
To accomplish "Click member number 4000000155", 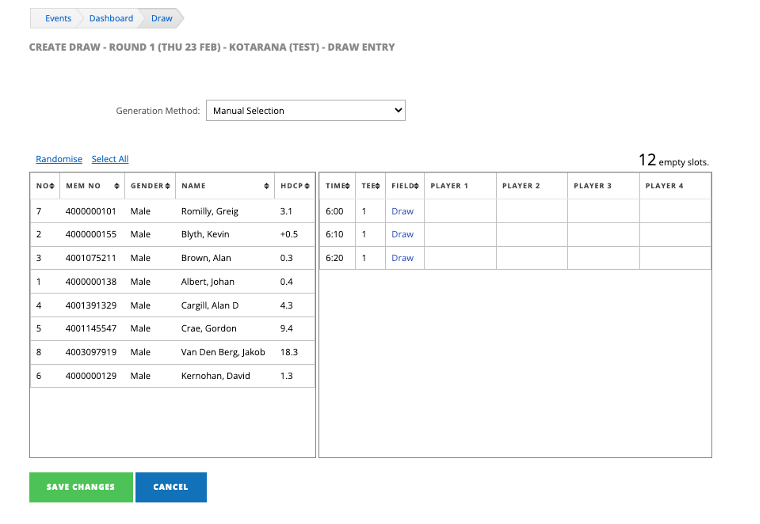I will pyautogui.click(x=91, y=234).
